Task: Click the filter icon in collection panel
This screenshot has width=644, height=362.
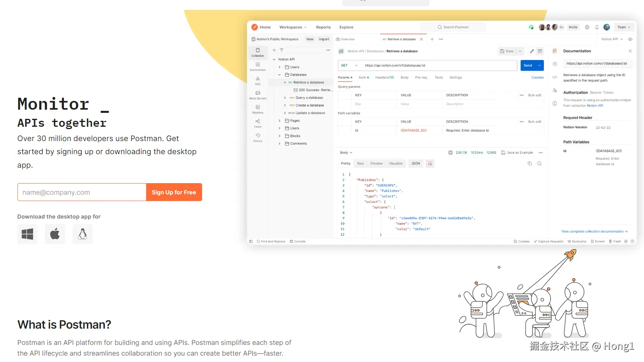Action: click(x=282, y=50)
